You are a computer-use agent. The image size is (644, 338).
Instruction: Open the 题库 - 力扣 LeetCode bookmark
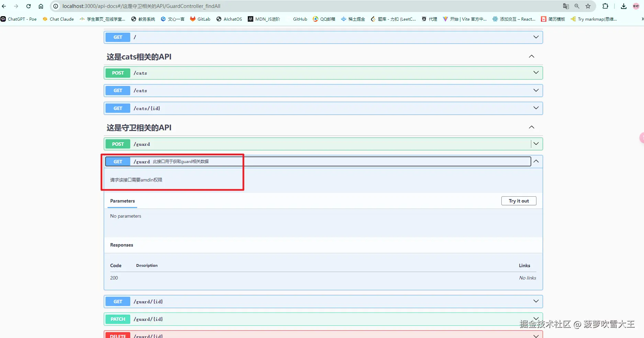[x=393, y=19]
